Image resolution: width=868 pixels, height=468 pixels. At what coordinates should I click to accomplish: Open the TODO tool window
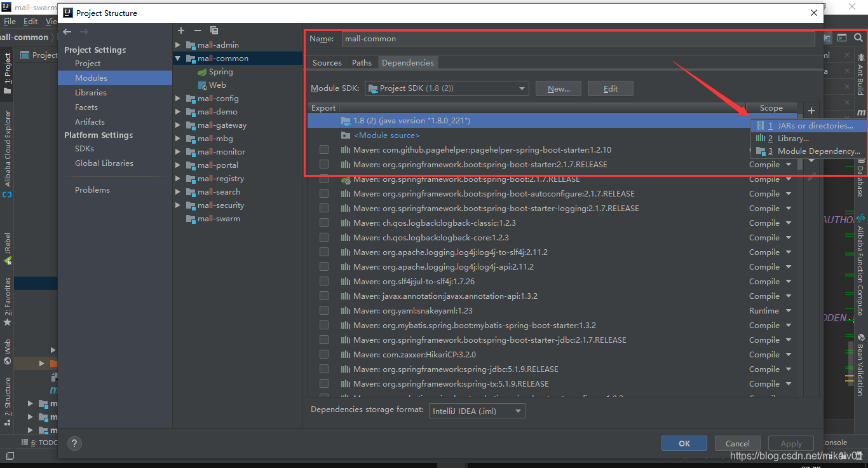pos(39,443)
